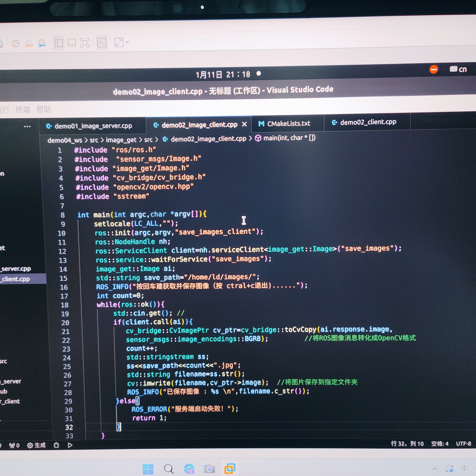Image resolution: width=476 pixels, height=476 pixels.
Task: Click the 空格: 4 indentation status item
Action: point(440,444)
